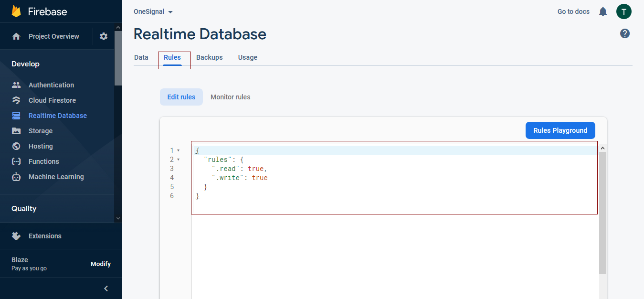The height and width of the screenshot is (299, 644).
Task: Collapse code fold arrow on line 2
Action: 179,160
